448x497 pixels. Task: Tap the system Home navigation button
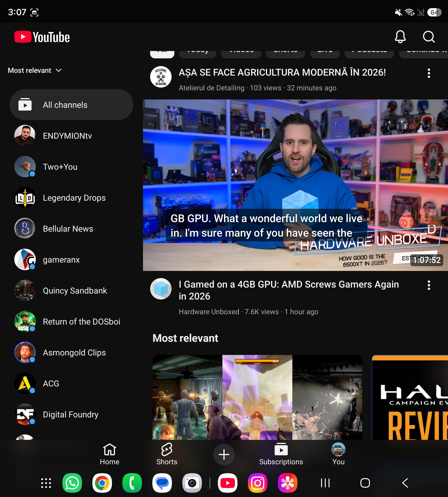point(365,483)
